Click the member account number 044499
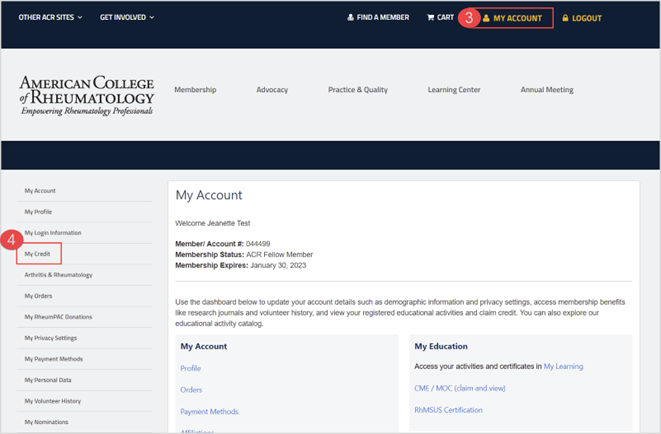Viewport: 661px width, 434px height. [258, 244]
